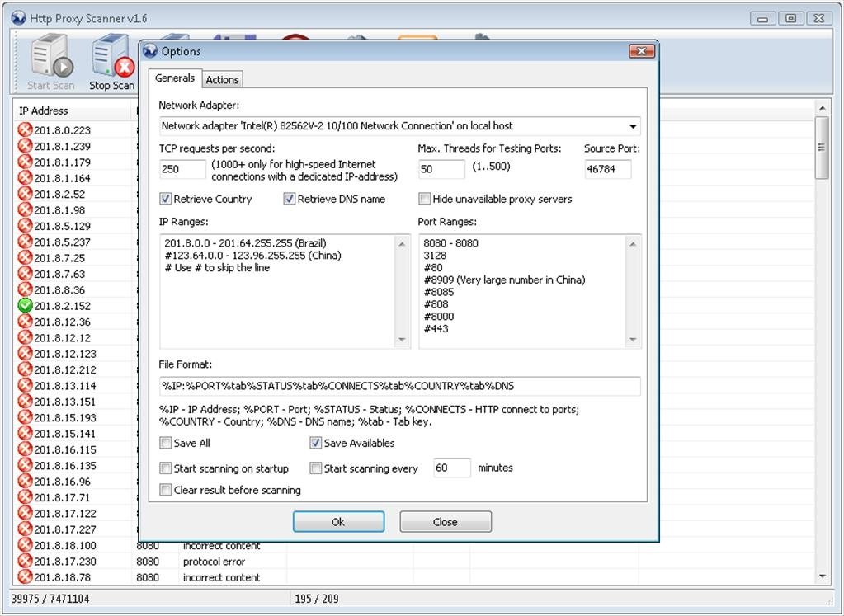
Task: Confirm options with the Ok button
Action: click(x=338, y=521)
